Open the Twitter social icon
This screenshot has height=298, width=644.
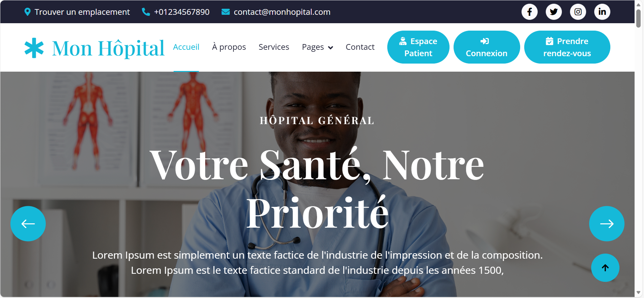[x=554, y=12]
